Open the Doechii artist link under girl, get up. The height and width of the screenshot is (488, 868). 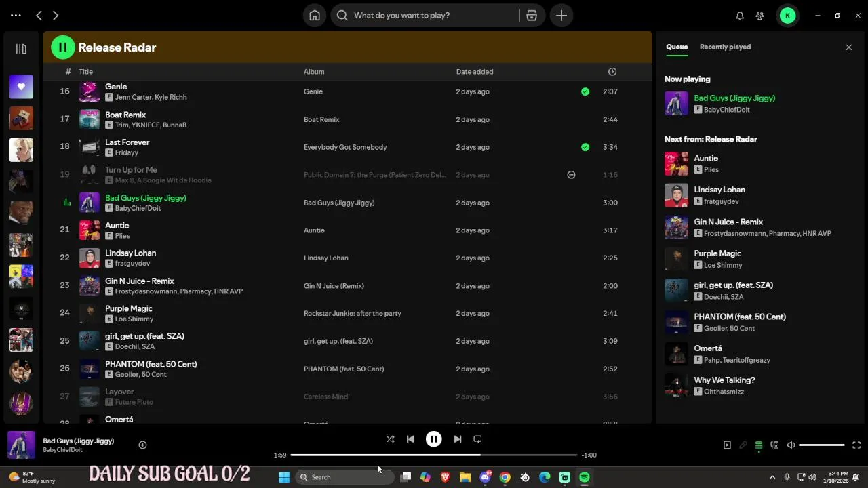click(x=127, y=347)
